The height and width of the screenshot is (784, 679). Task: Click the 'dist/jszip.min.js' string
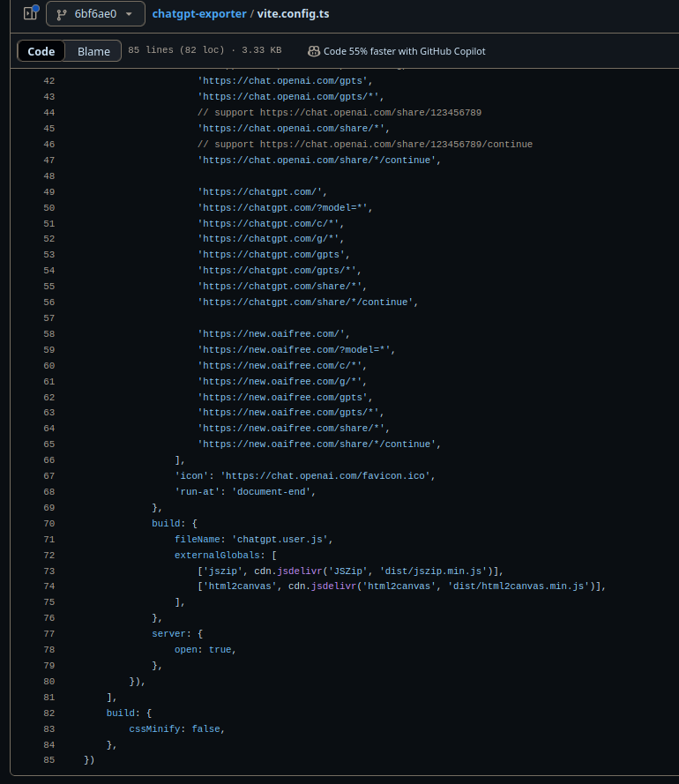[x=432, y=571]
